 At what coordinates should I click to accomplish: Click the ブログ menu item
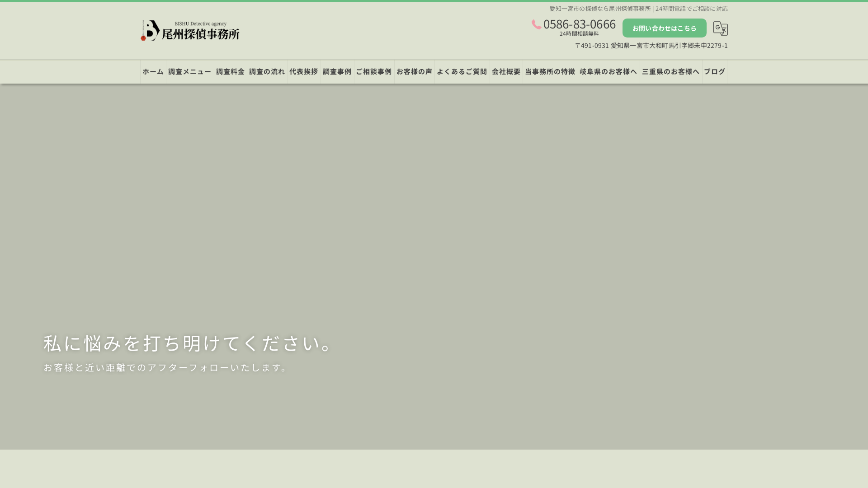[x=715, y=72]
